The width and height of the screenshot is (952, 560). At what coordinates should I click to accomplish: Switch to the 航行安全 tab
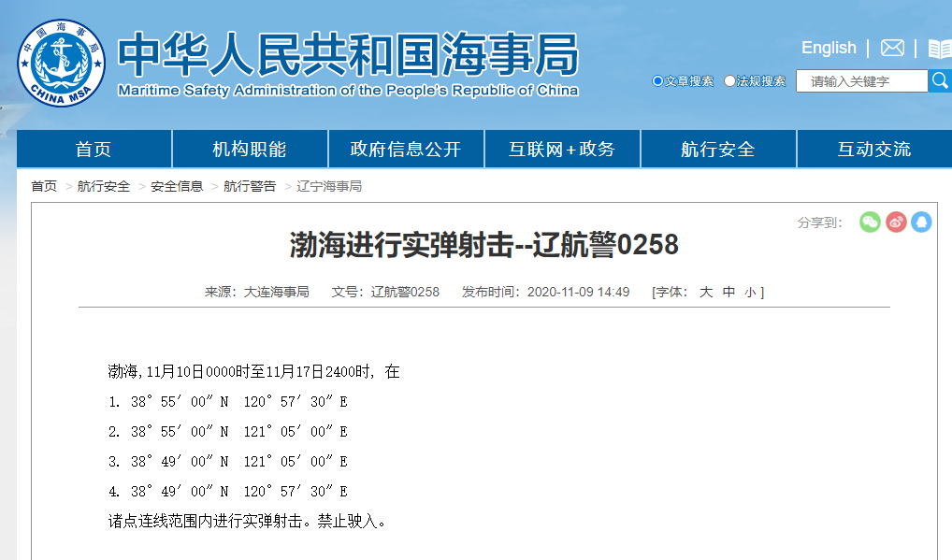coord(718,148)
